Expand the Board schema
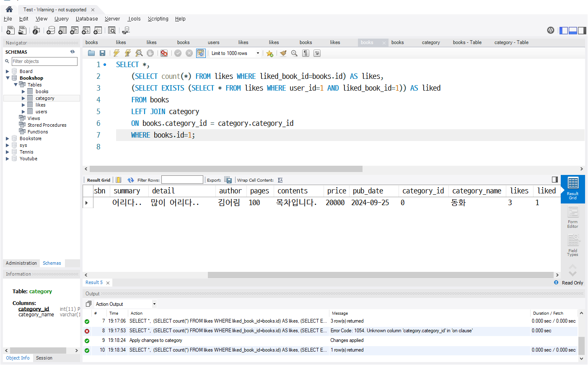The image size is (588, 365). point(8,71)
